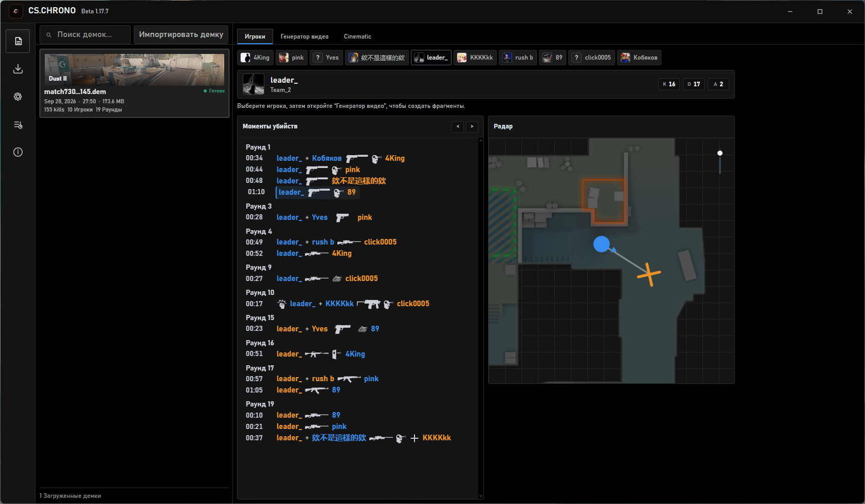Select player Кобяков chip
This screenshot has width=865, height=504.
[639, 58]
